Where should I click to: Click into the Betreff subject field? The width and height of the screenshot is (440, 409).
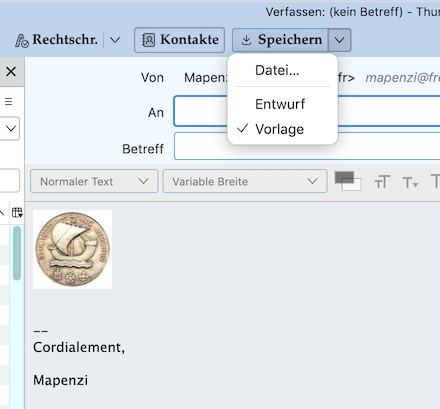(307, 146)
